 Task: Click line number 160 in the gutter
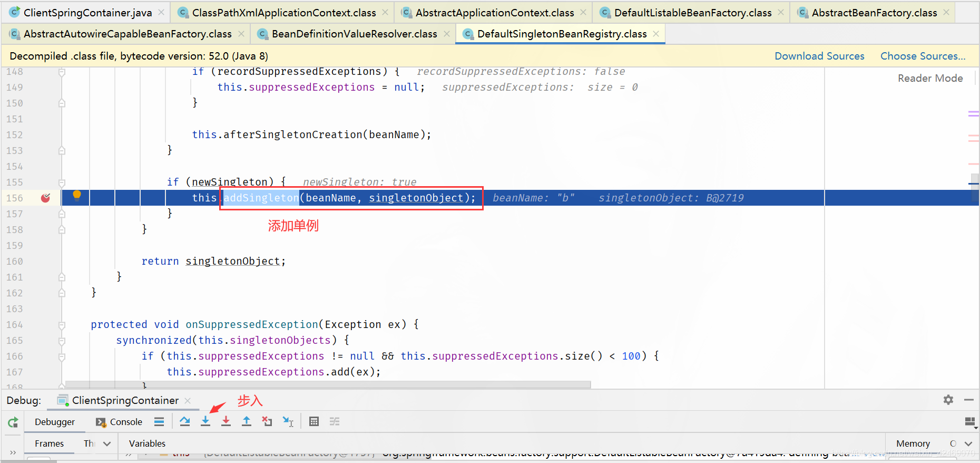click(x=14, y=261)
